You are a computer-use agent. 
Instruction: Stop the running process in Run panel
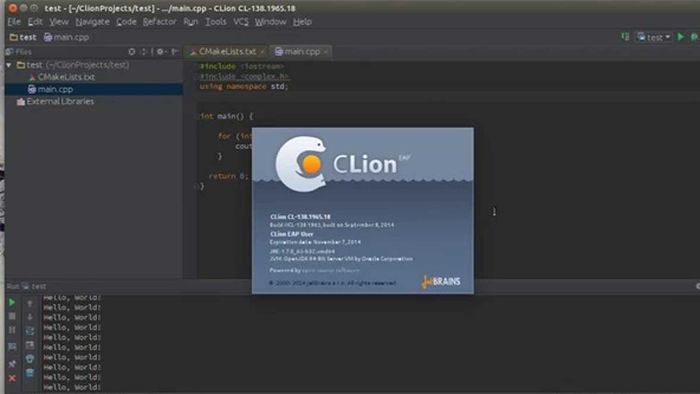pos(12,316)
